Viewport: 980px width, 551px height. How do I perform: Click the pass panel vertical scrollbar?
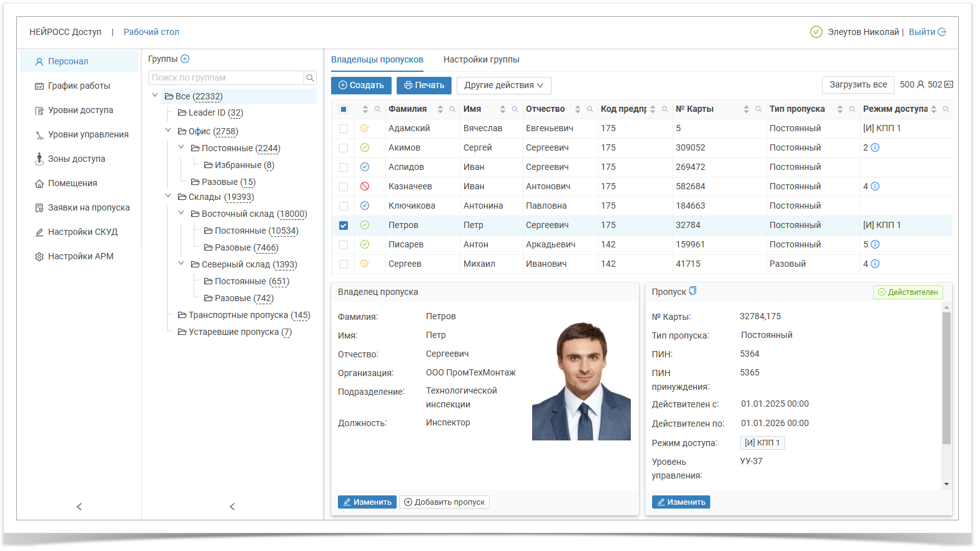(x=946, y=378)
